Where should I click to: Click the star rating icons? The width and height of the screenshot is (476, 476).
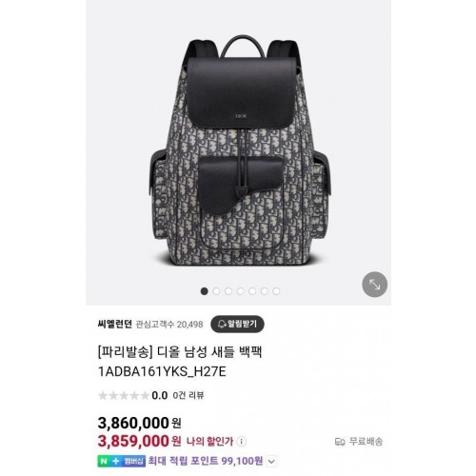tap(124, 396)
